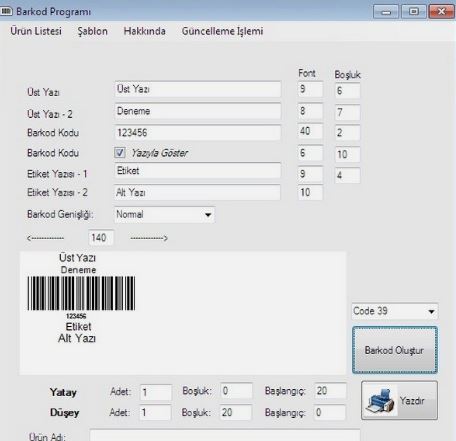Click the Ürün Adı input field
Image resolution: width=456 pixels, height=441 pixels.
225,435
